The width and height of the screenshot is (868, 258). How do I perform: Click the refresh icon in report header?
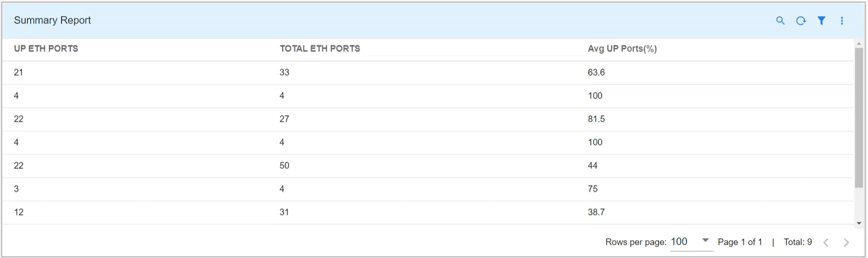(x=801, y=21)
